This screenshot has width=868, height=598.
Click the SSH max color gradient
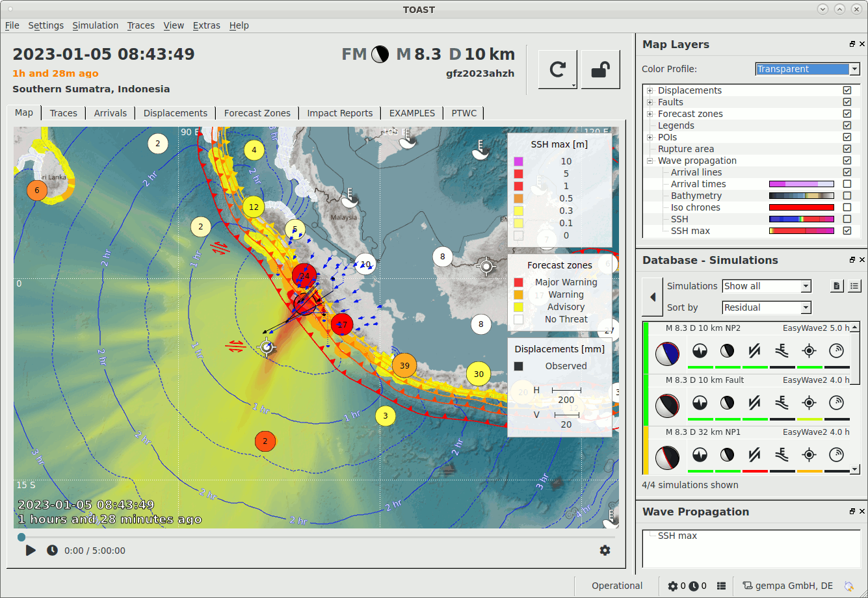coord(801,231)
